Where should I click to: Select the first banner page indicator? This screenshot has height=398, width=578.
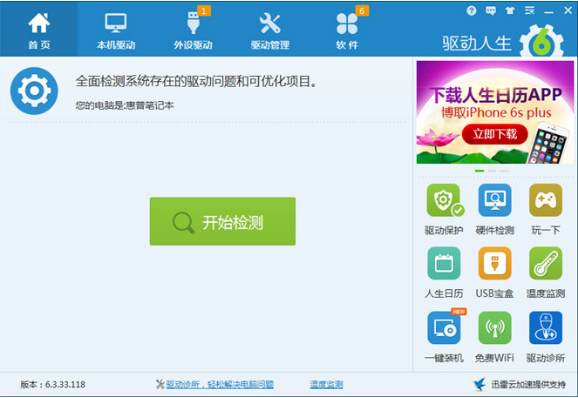479,171
